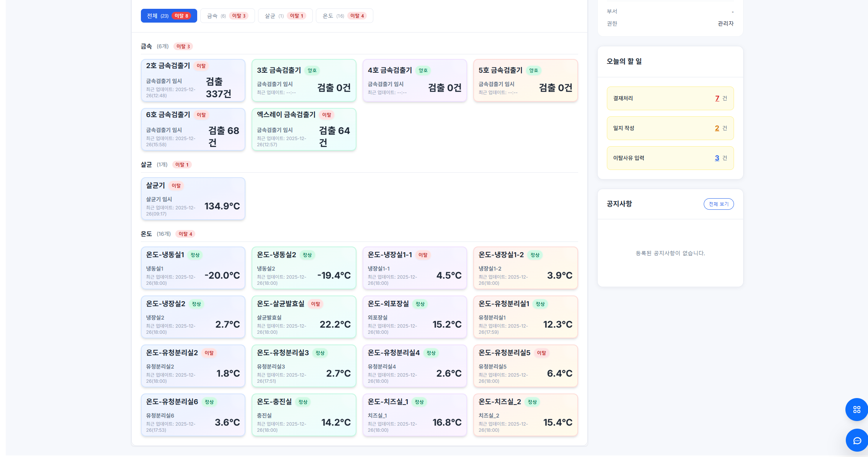Open the 온도-유청분리실5 card
Image resolution: width=868 pixels, height=457 pixels.
tap(525, 366)
